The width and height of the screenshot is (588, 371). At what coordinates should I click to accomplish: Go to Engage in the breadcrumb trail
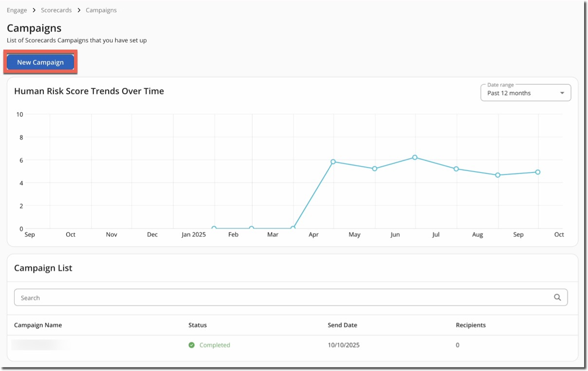[17, 10]
